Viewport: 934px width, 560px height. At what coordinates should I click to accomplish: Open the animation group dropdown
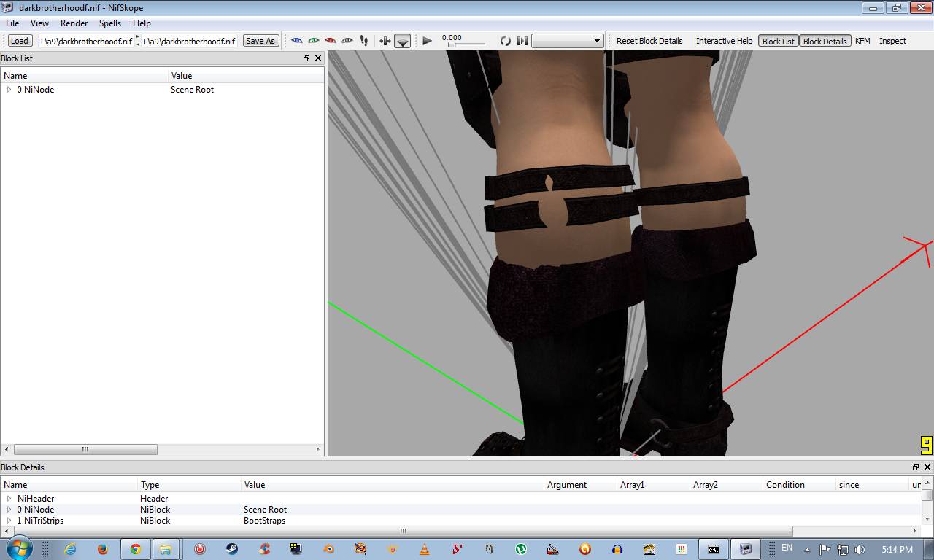click(567, 41)
